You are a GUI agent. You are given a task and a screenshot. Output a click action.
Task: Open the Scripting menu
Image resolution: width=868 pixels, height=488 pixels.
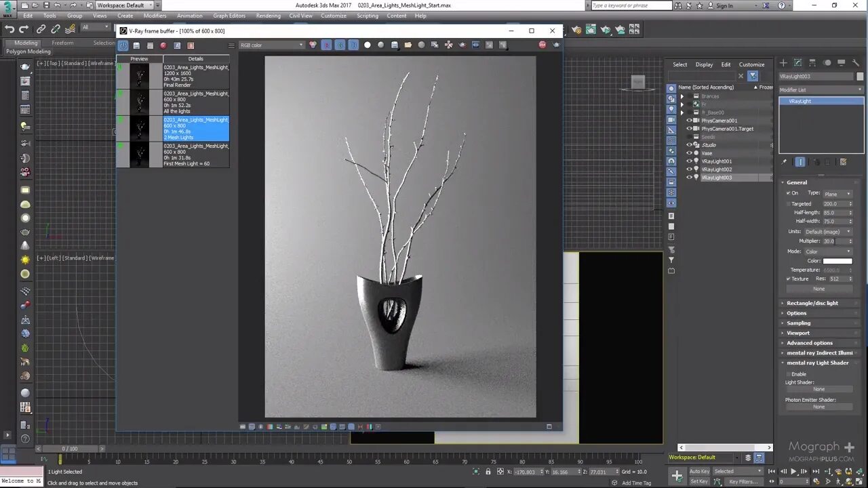[368, 16]
